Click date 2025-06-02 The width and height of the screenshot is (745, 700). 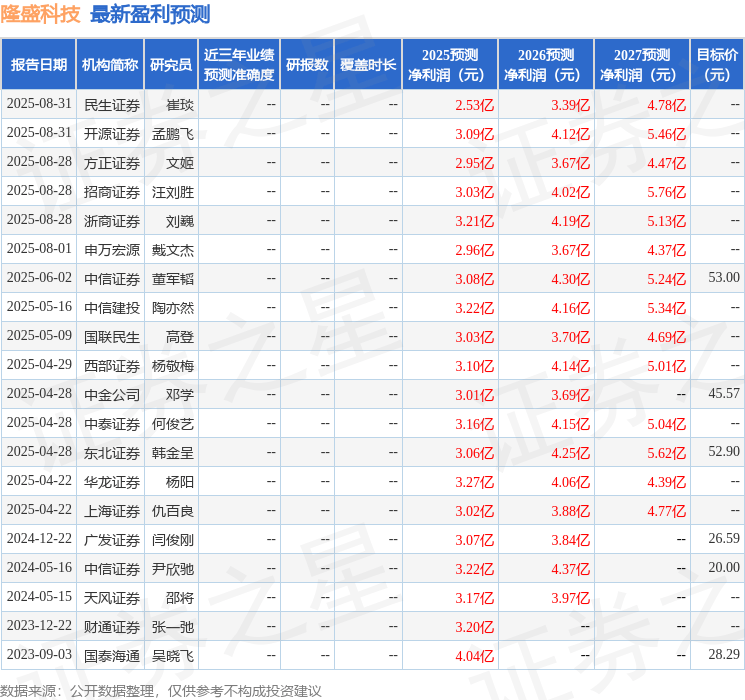tap(39, 278)
